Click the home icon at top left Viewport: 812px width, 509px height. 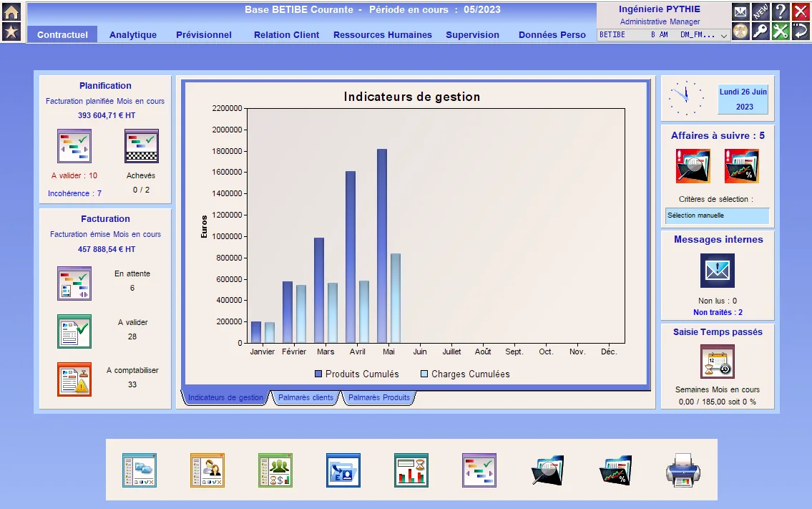[11, 11]
